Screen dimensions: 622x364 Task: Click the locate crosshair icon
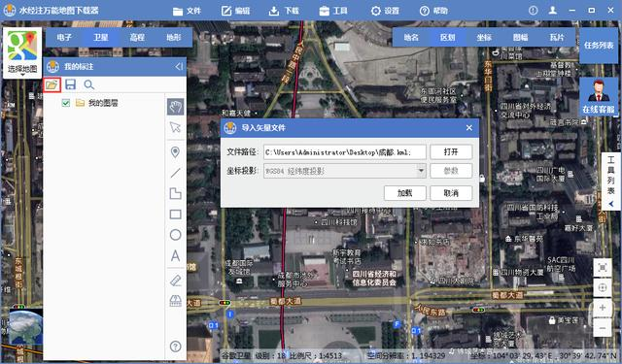click(603, 288)
